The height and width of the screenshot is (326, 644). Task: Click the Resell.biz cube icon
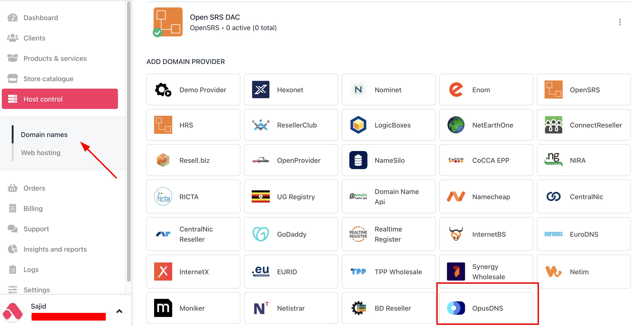click(x=163, y=160)
